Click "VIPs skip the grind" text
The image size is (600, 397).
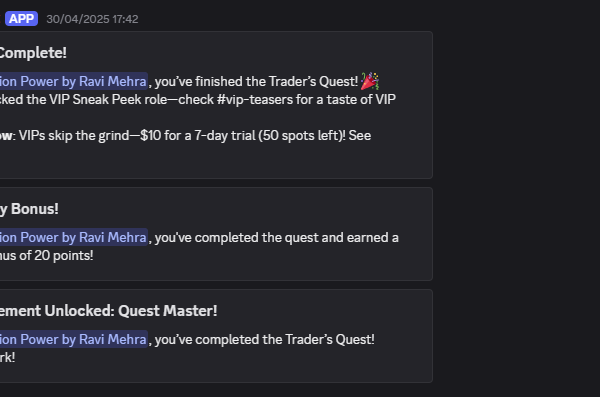(x=74, y=136)
